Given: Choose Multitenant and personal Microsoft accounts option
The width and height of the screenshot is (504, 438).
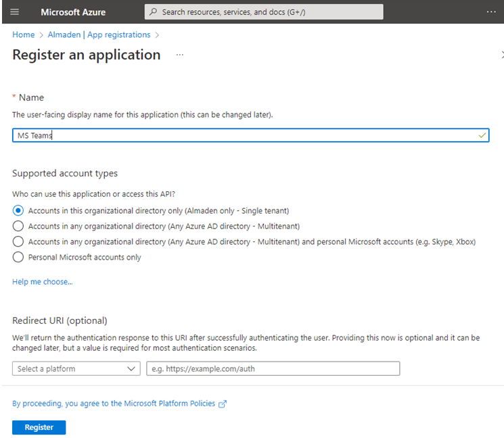Looking at the screenshot, I should point(18,241).
